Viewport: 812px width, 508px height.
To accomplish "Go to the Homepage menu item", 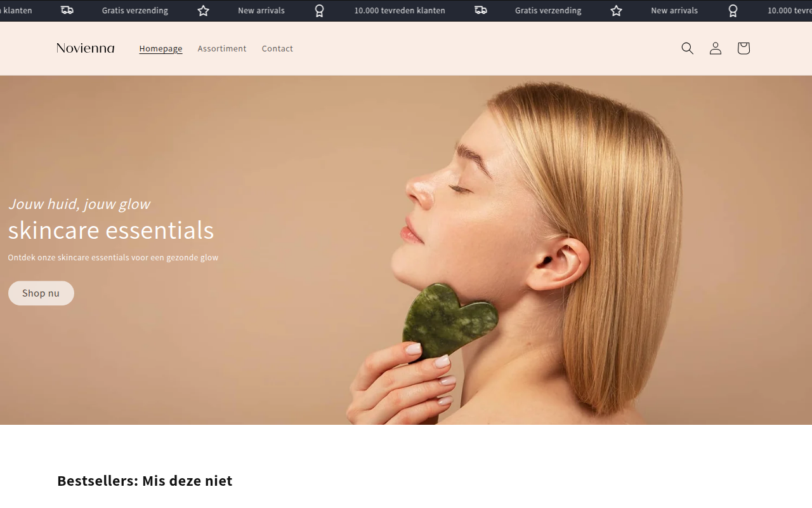I will point(160,48).
